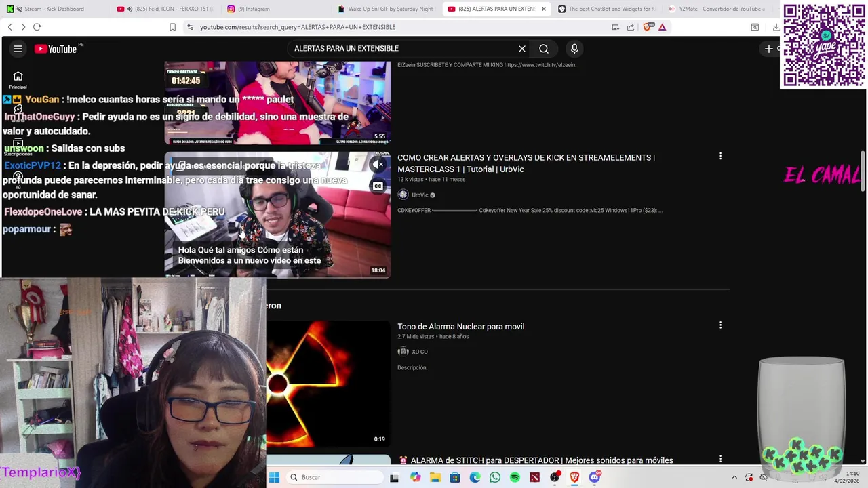The image size is (868, 488).
Task: Open OBS Studio from the taskbar
Action: click(555, 477)
